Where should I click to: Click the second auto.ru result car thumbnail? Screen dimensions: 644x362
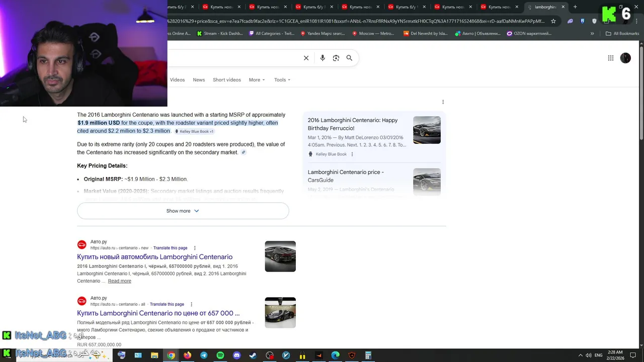(x=280, y=313)
